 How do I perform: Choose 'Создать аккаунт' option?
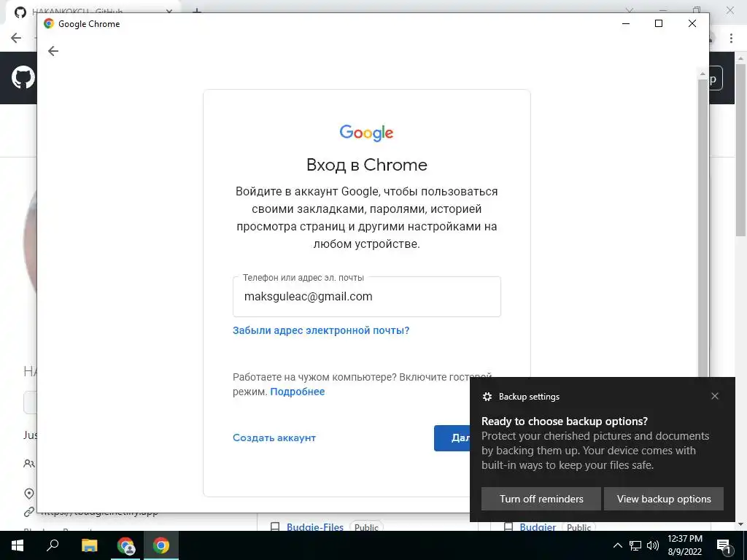274,437
